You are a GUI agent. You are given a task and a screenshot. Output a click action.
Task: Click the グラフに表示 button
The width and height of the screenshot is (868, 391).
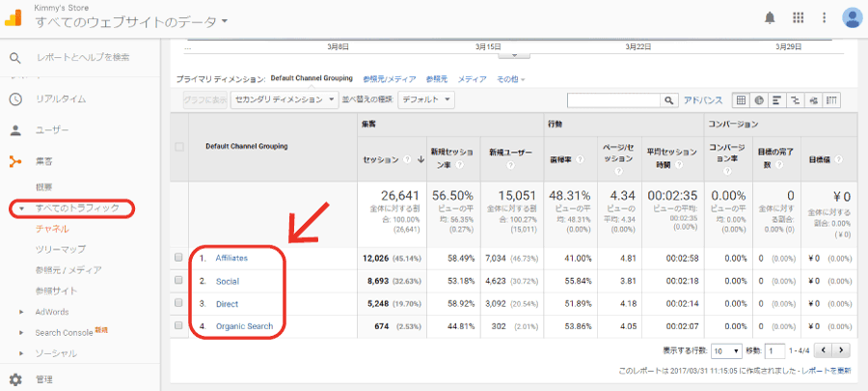pos(205,100)
